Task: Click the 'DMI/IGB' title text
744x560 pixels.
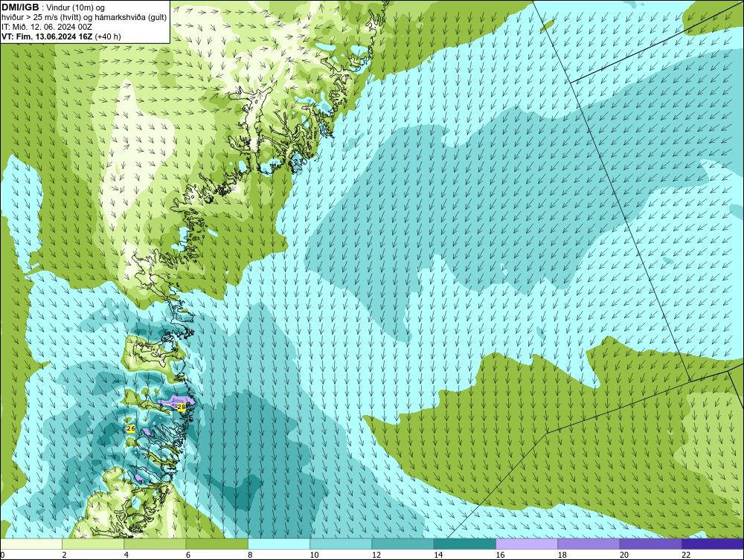Action: pyautogui.click(x=20, y=7)
